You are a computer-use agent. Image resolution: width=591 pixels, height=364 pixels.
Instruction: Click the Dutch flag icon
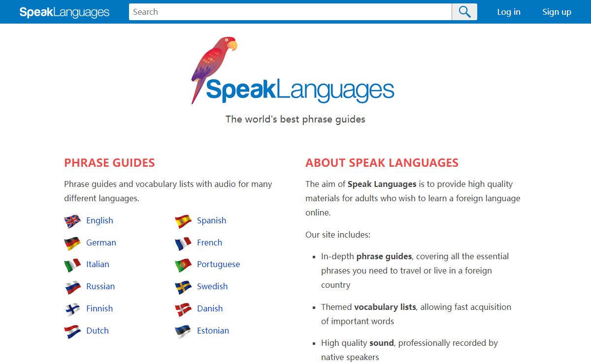72,331
